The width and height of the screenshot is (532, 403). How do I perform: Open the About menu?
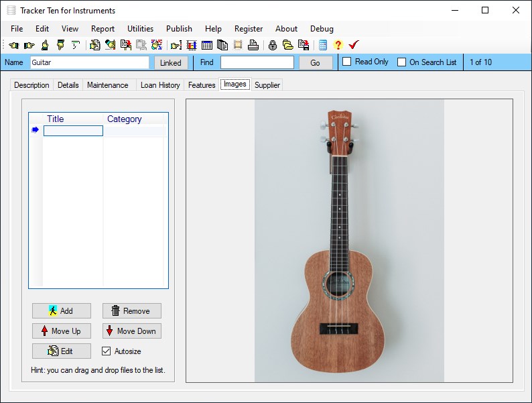click(286, 29)
